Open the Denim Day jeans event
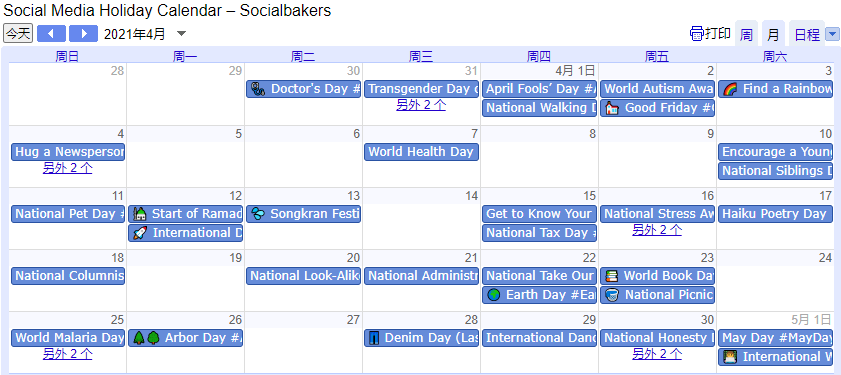Viewport: 841px width, 375px height. click(x=421, y=338)
